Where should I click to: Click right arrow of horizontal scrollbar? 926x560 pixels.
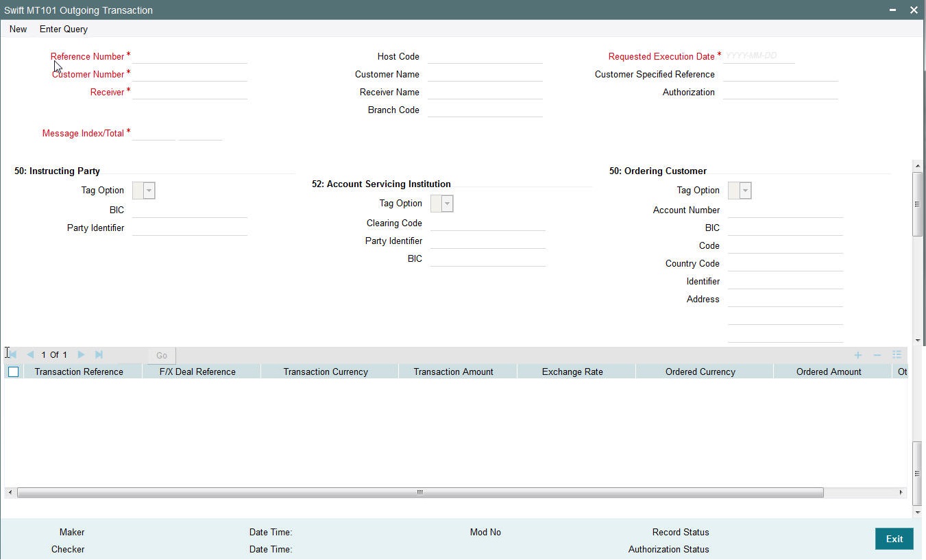click(x=901, y=492)
